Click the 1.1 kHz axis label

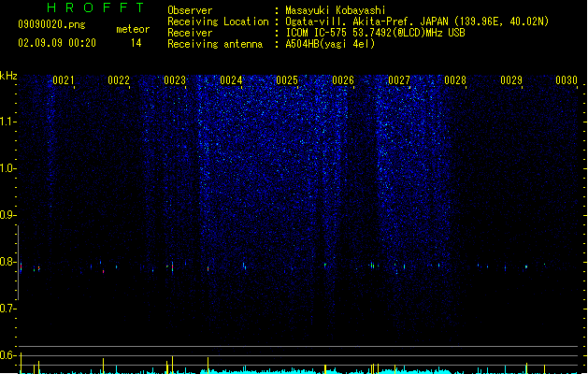pos(7,122)
